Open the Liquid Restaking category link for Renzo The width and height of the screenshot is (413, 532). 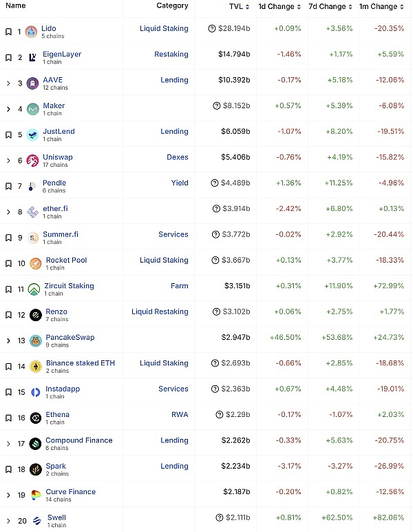tap(160, 311)
